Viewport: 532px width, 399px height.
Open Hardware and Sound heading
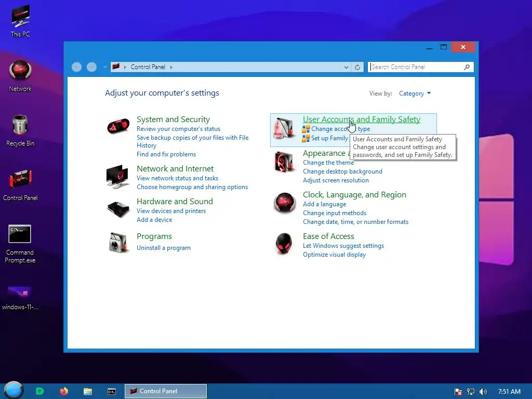tap(175, 201)
